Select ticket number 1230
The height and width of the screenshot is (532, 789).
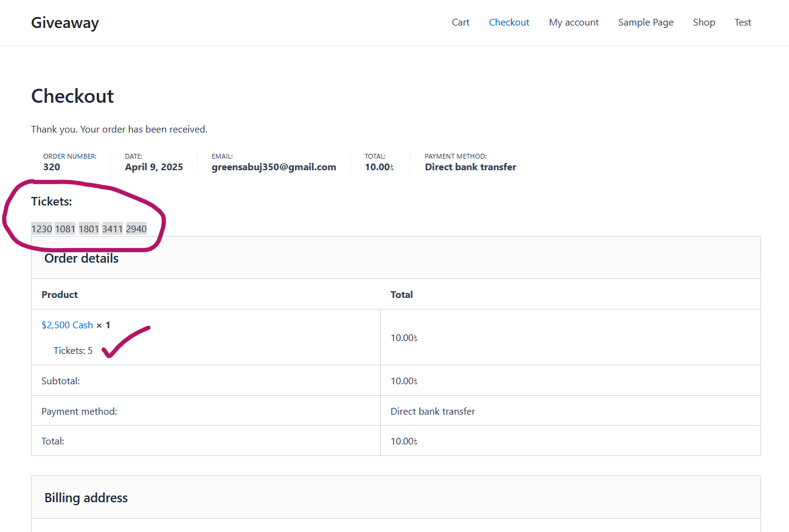click(42, 229)
